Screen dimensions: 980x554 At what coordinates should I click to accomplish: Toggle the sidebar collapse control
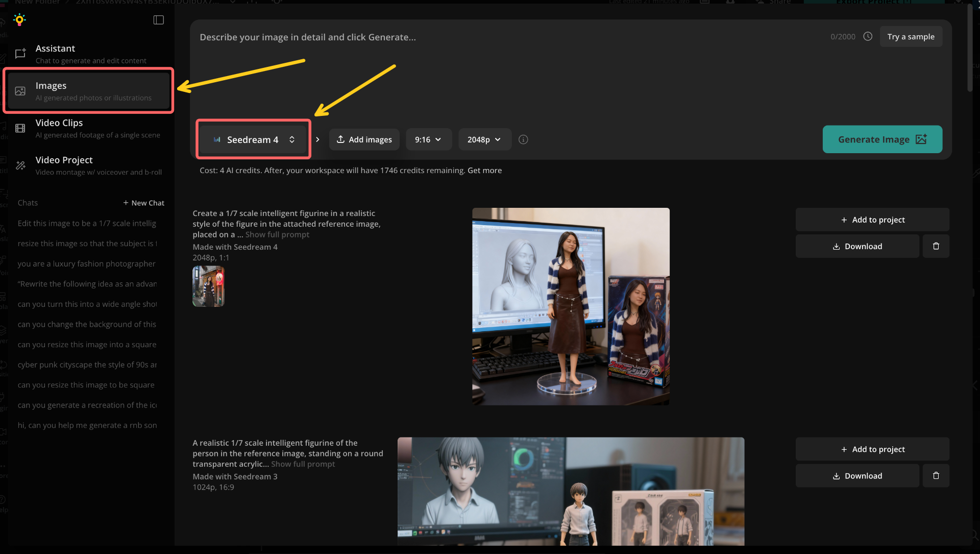[x=158, y=20]
